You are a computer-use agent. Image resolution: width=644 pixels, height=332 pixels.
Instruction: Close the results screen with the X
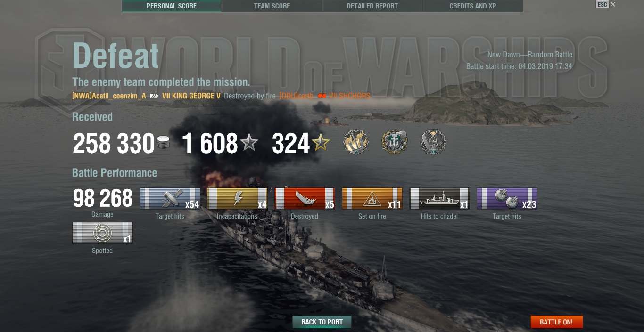point(613,4)
